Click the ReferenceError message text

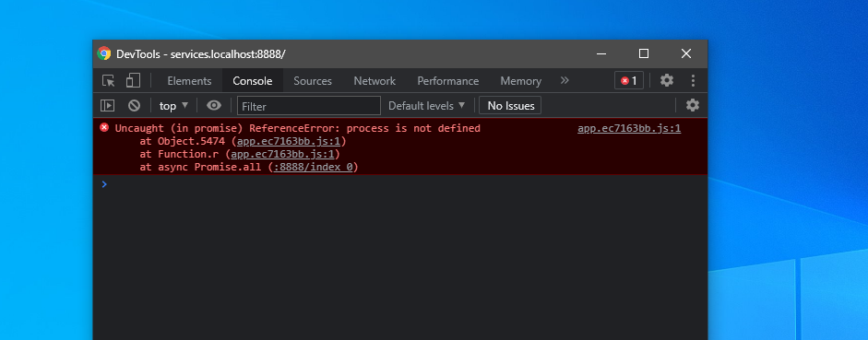tap(297, 129)
